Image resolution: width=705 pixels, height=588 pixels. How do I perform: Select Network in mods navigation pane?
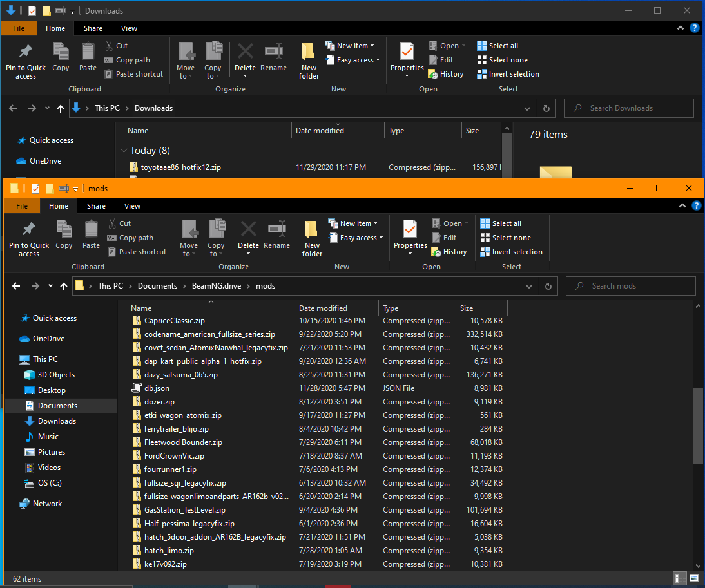47,504
